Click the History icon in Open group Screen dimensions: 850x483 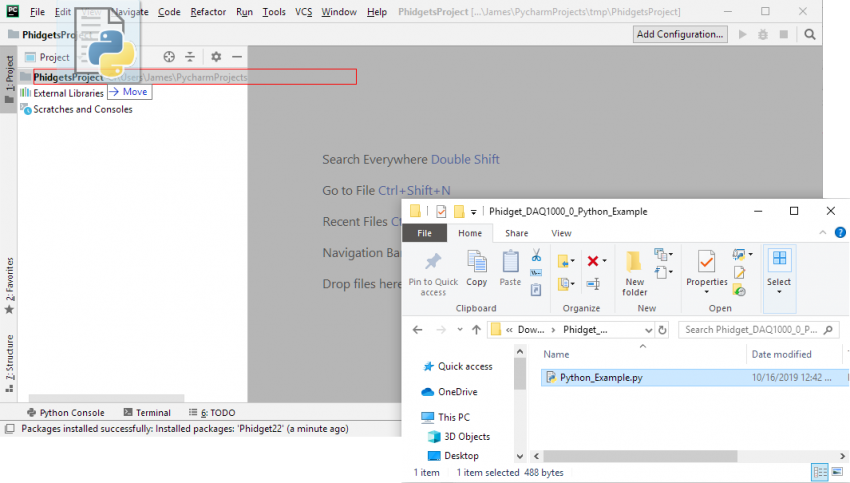click(x=739, y=290)
